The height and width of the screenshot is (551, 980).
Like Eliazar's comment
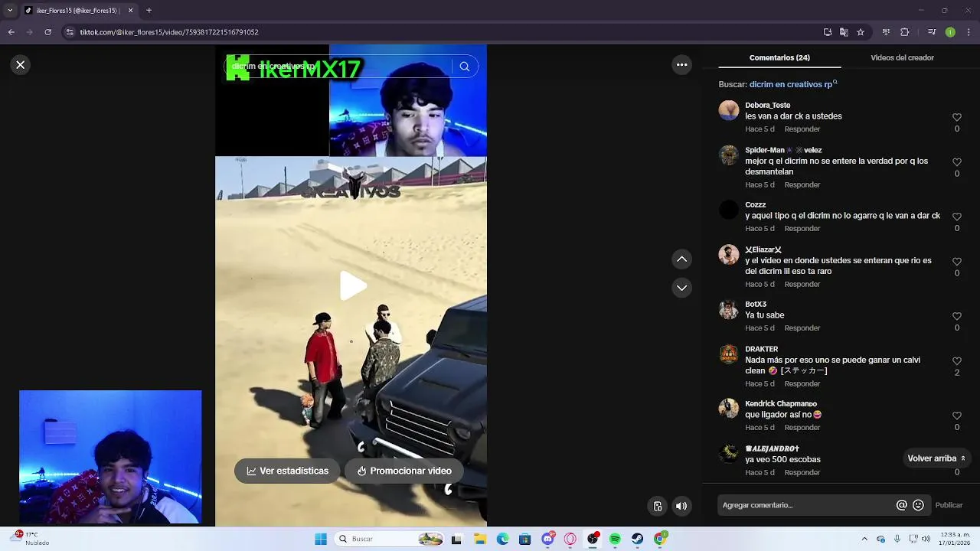(x=957, y=262)
